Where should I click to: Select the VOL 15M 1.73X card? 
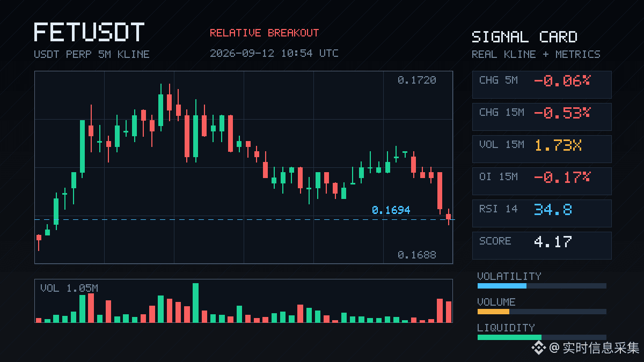(541, 149)
